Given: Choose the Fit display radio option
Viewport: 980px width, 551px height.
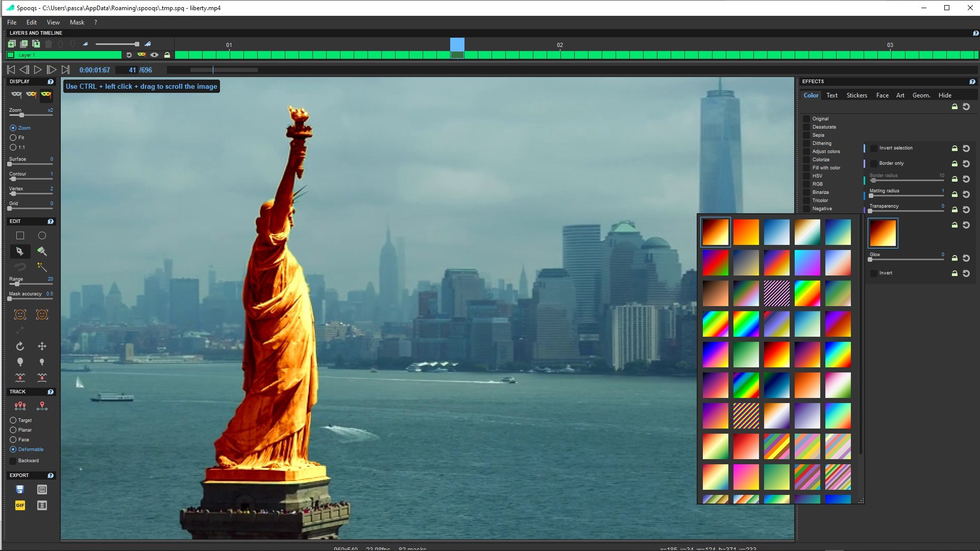Looking at the screenshot, I should point(13,138).
